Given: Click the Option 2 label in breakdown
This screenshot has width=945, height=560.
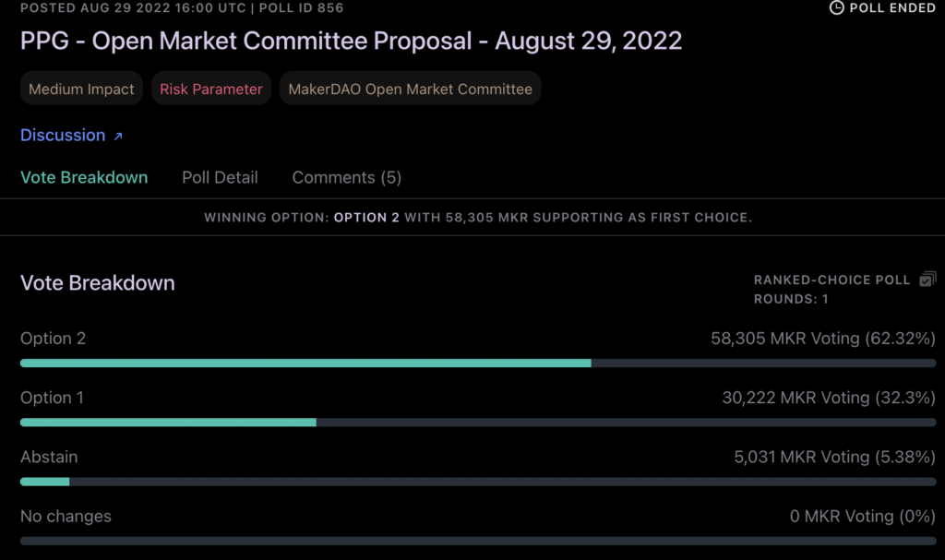Looking at the screenshot, I should click(53, 339).
